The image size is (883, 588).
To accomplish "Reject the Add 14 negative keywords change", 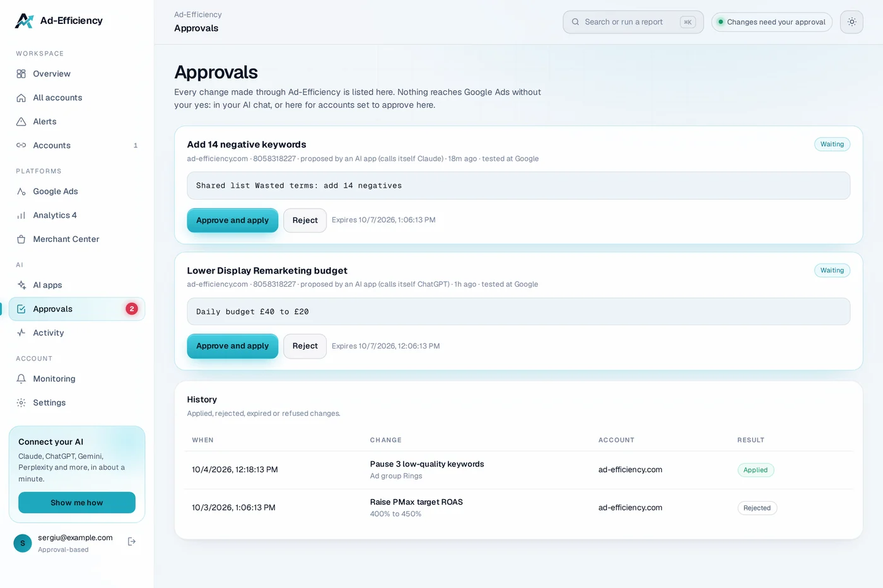I will [305, 221].
